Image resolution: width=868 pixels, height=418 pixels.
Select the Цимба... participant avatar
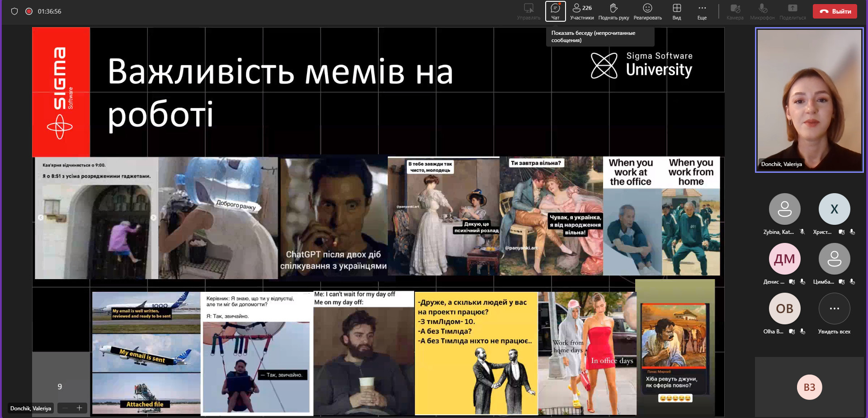pos(834,259)
